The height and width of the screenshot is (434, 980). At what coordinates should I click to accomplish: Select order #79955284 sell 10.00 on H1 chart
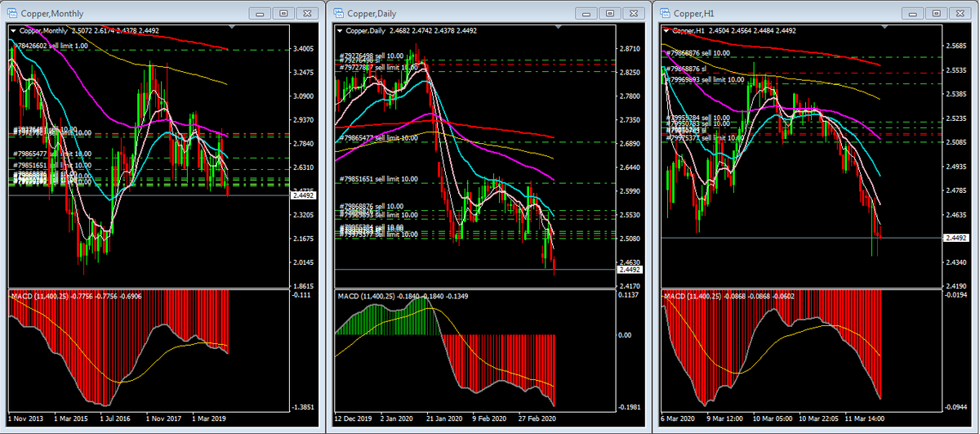[698, 118]
